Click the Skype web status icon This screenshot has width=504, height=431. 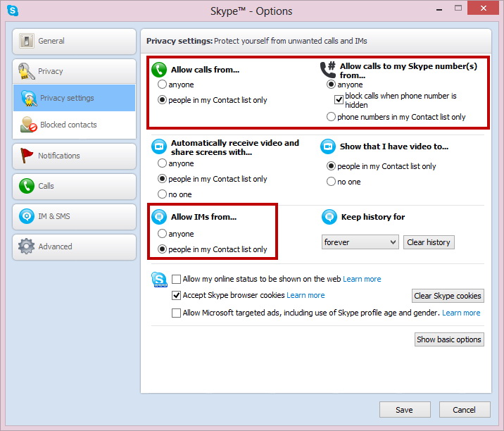coord(159,279)
